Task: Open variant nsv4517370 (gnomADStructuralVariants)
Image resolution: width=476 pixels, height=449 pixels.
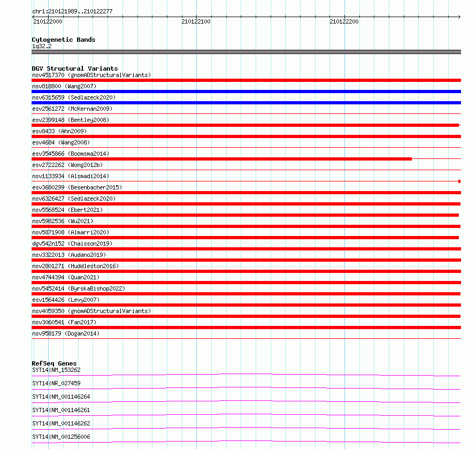Action: 91,75
